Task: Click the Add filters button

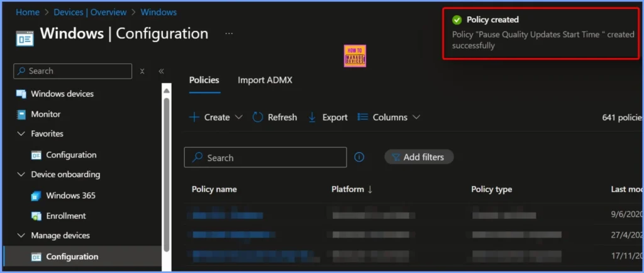Action: coord(419,157)
